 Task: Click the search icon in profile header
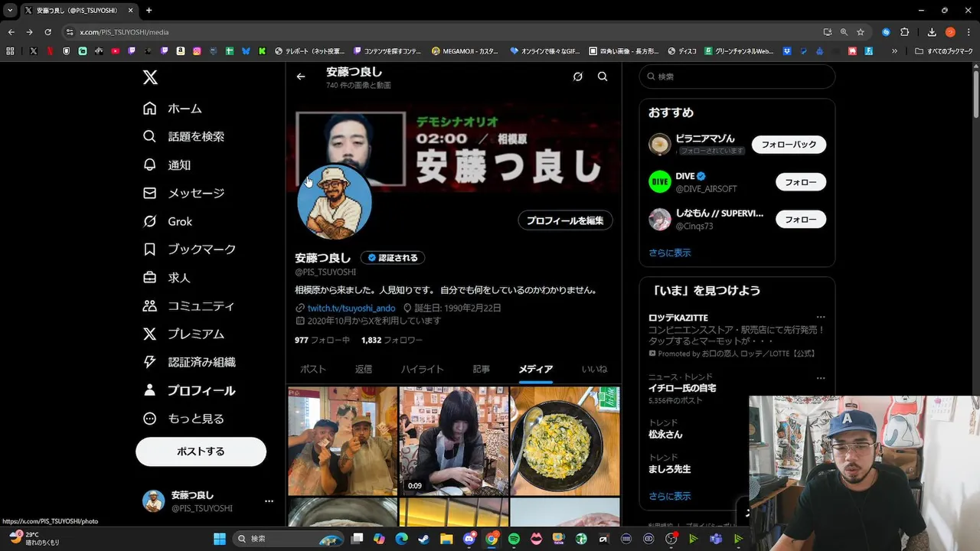tap(603, 77)
